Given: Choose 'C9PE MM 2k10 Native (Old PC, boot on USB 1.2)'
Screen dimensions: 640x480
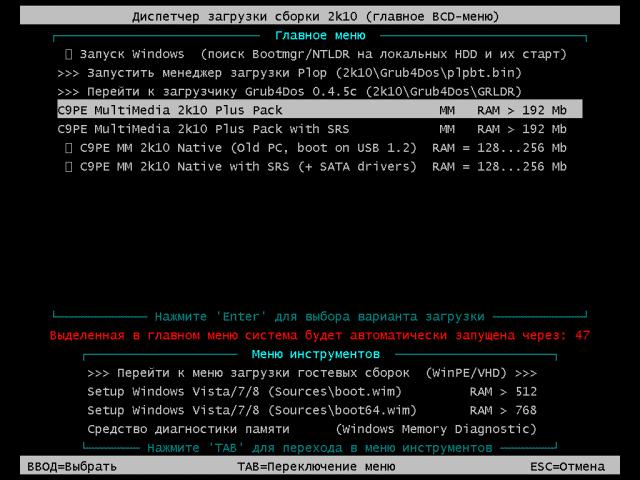Looking at the screenshot, I should pos(320,148).
